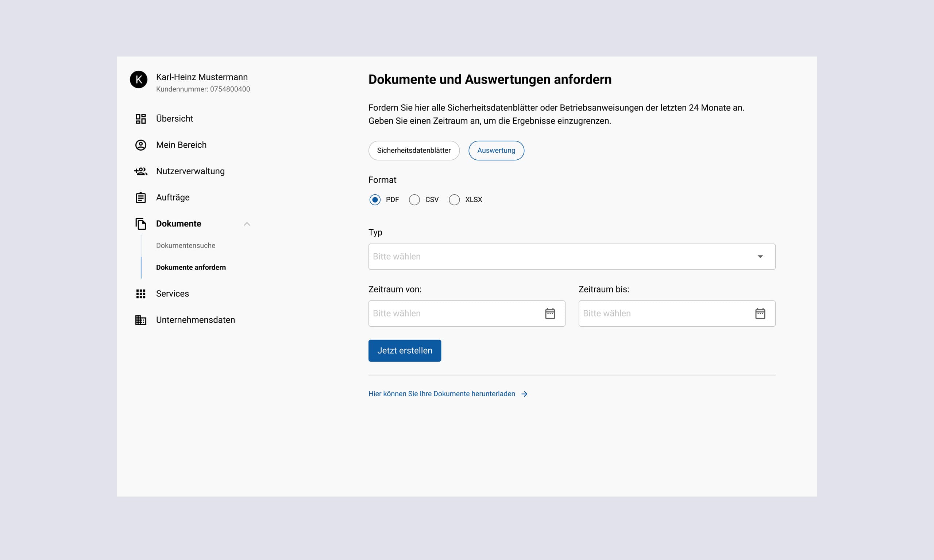Switch to Auswertung tab
Image resolution: width=934 pixels, height=560 pixels.
coord(496,150)
